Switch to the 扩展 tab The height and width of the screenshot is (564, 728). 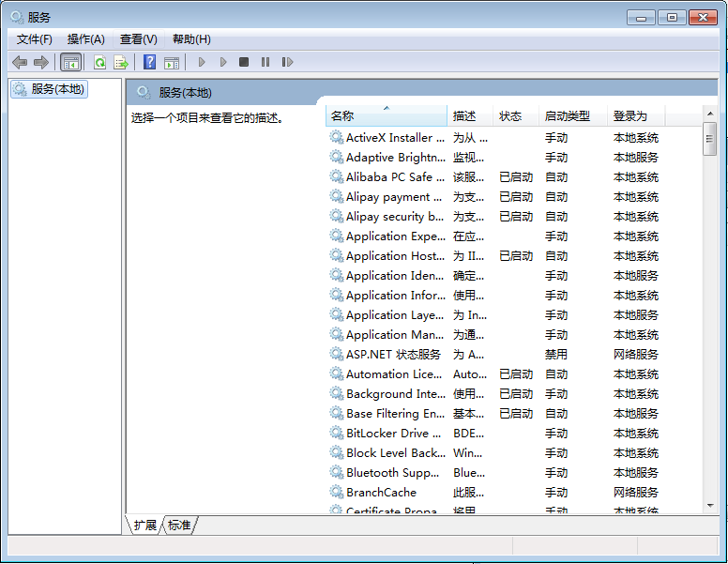point(145,526)
